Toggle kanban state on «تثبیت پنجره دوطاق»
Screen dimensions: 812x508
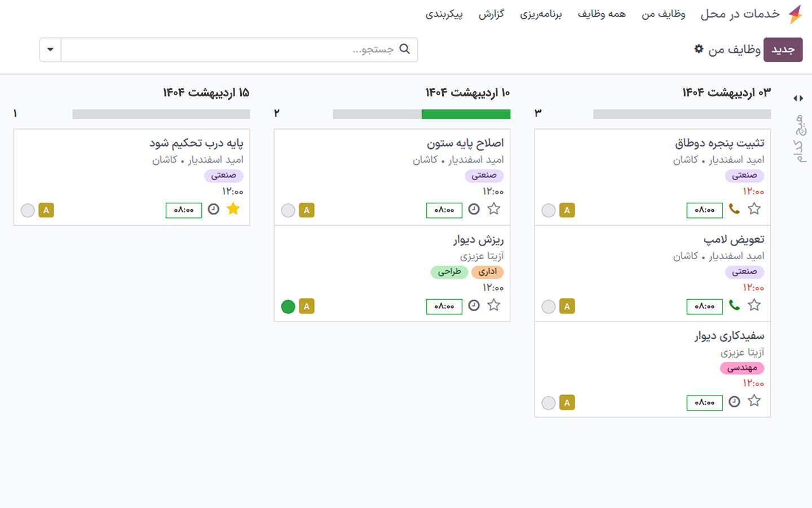548,210
